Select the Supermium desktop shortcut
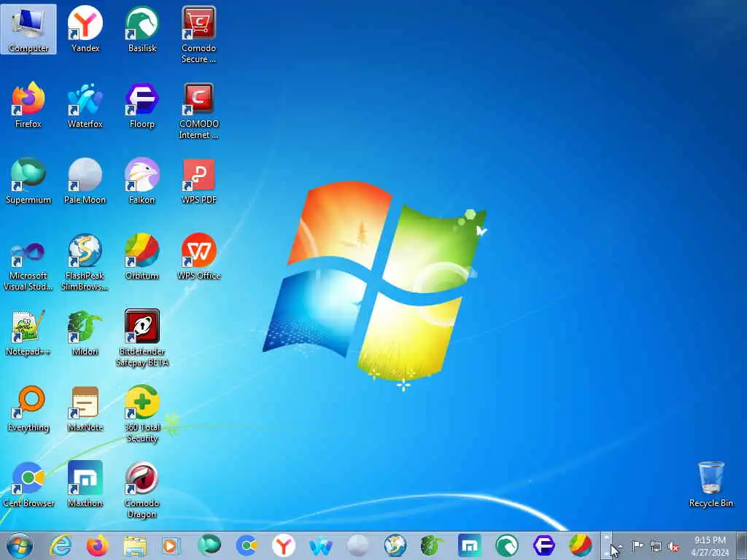 tap(28, 181)
